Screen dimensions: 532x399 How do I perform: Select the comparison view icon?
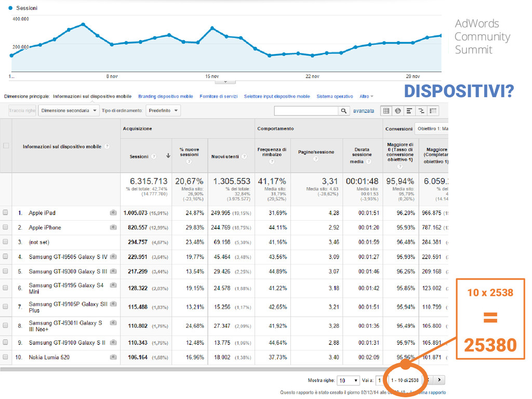pyautogui.click(x=421, y=111)
